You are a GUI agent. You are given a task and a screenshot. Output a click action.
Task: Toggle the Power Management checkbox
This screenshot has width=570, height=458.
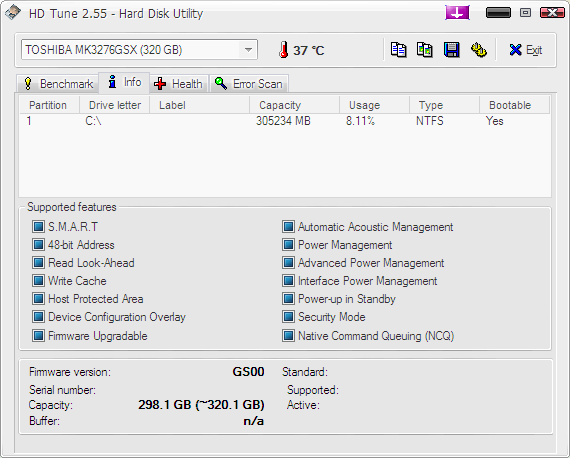[288, 245]
